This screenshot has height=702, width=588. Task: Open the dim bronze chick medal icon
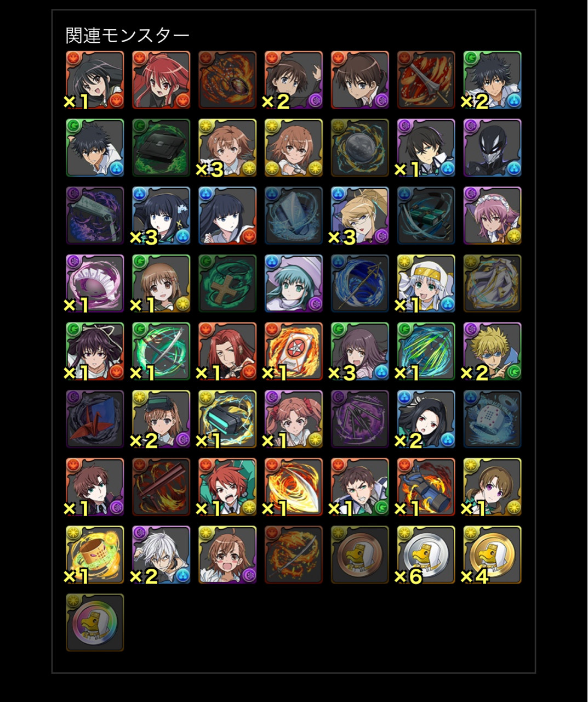click(359, 554)
